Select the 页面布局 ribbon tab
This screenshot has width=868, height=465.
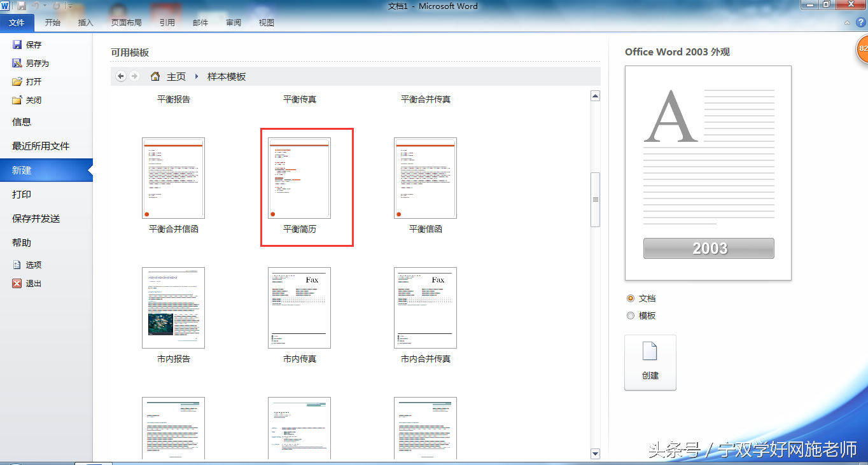[126, 23]
